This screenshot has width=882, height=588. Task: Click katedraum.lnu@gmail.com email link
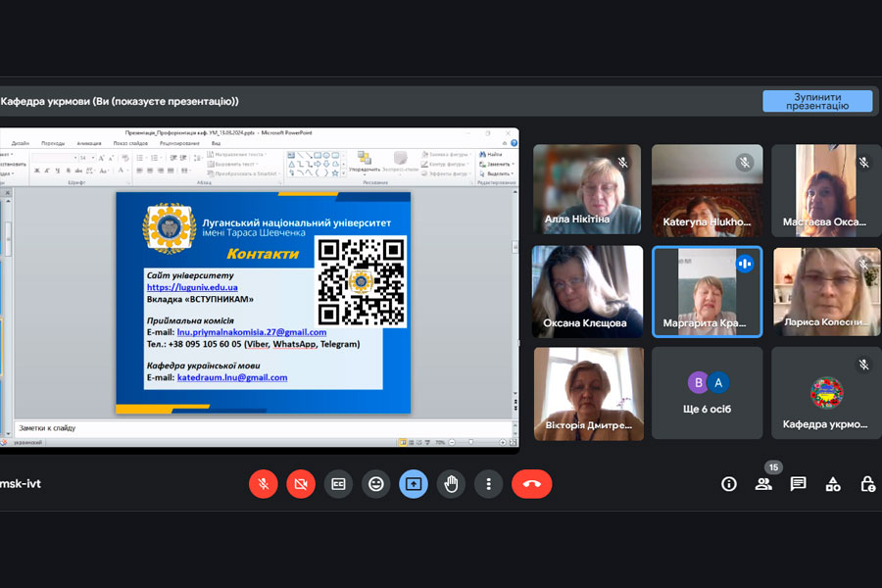[x=232, y=377]
